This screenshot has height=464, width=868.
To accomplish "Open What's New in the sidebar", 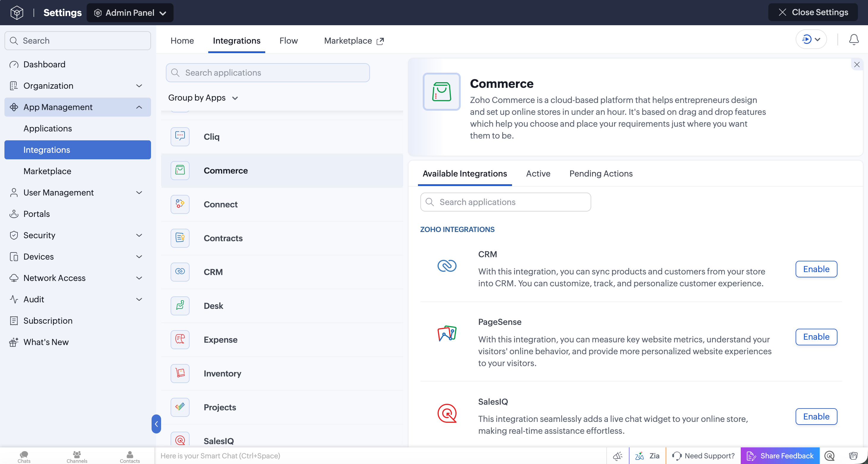I will click(x=77, y=342).
